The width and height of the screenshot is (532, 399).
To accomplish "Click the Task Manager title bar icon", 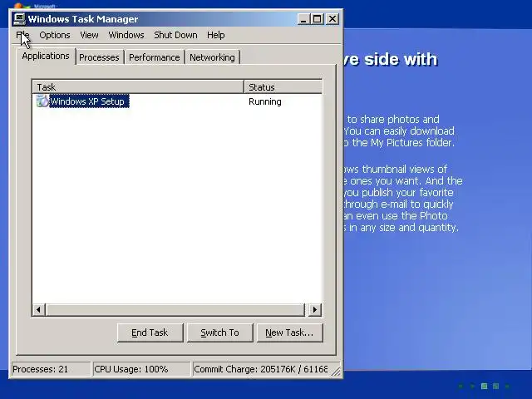I will click(x=19, y=19).
